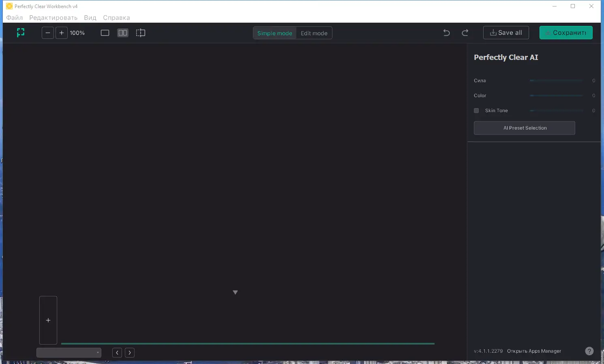Enable the Skin Tone checkbox

point(476,111)
